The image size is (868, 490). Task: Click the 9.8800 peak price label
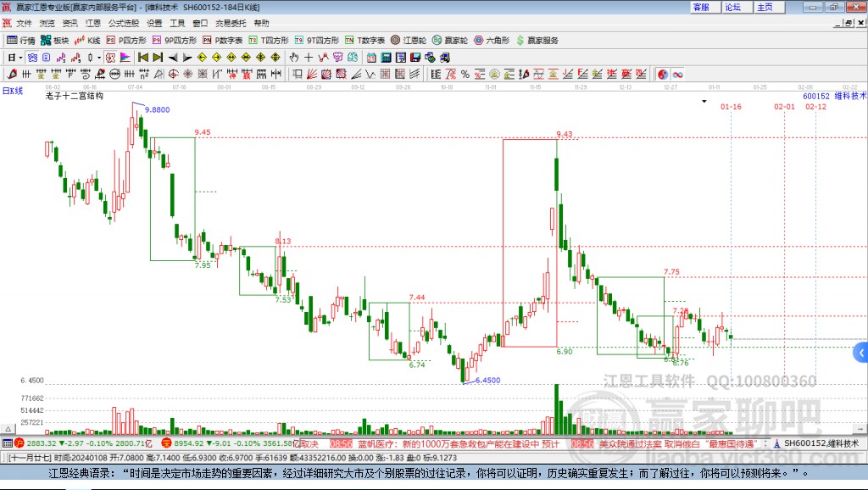[x=157, y=109]
